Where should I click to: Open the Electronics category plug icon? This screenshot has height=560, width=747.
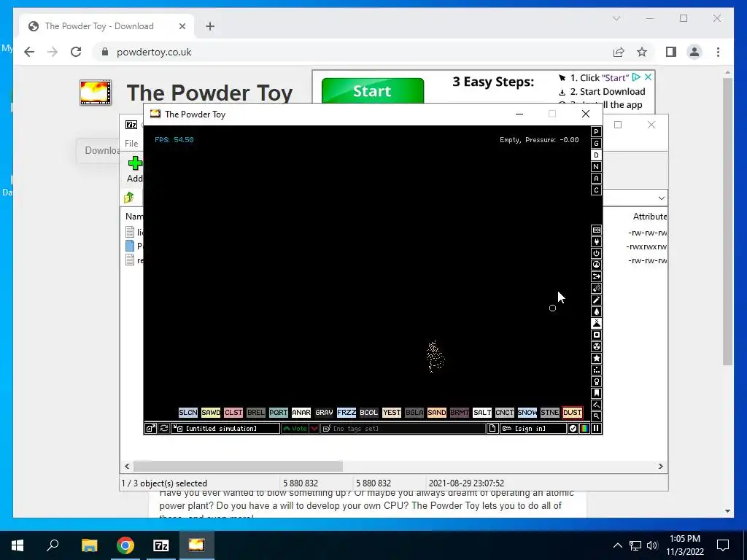pos(596,241)
